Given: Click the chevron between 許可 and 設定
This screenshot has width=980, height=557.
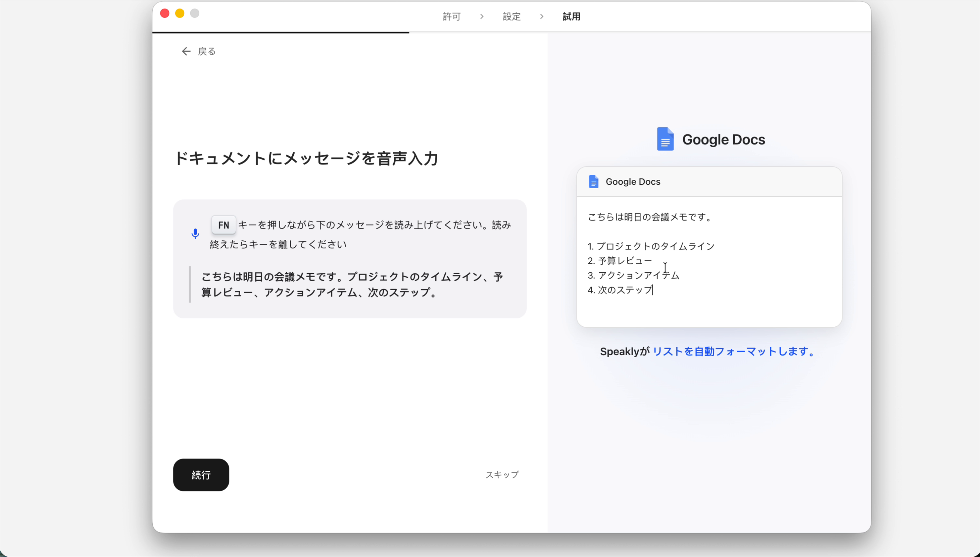Looking at the screenshot, I should 482,17.
